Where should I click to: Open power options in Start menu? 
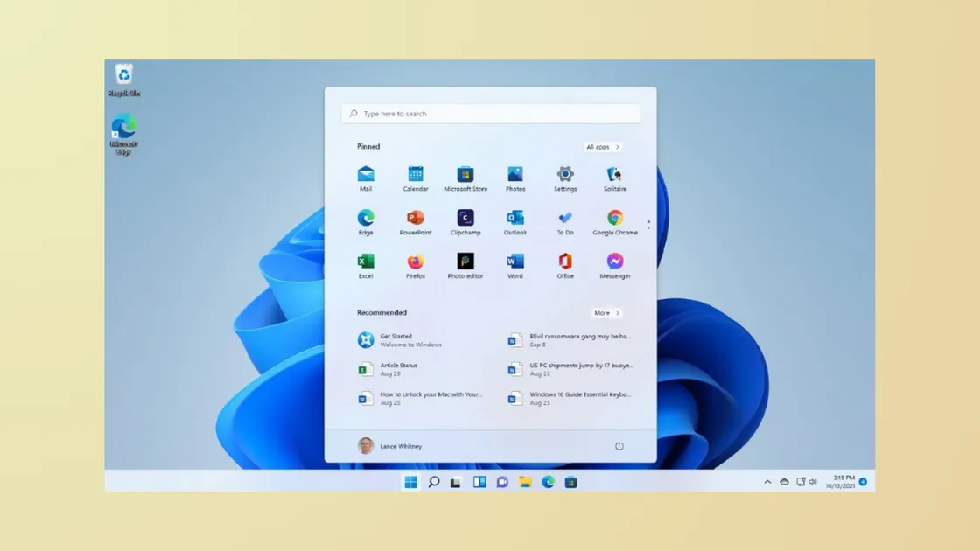tap(619, 445)
